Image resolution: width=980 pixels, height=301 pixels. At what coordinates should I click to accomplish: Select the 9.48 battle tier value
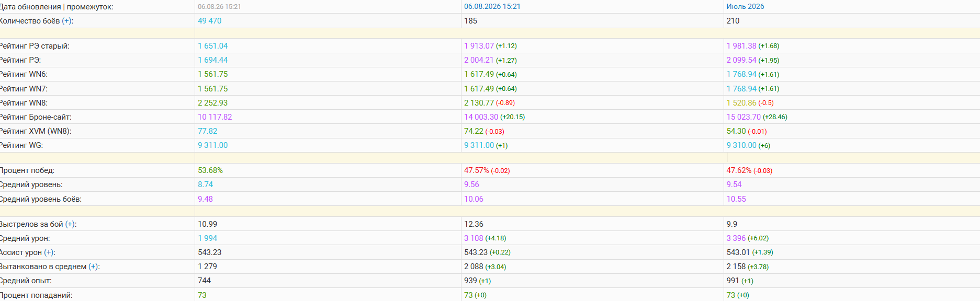[205, 199]
